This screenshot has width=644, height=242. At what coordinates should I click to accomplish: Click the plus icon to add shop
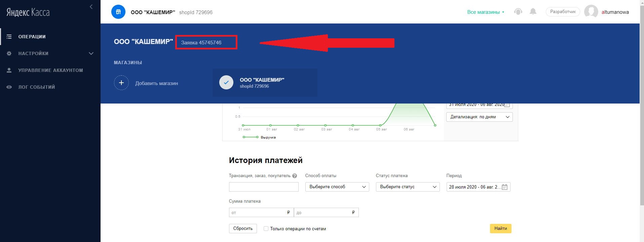pos(121,83)
